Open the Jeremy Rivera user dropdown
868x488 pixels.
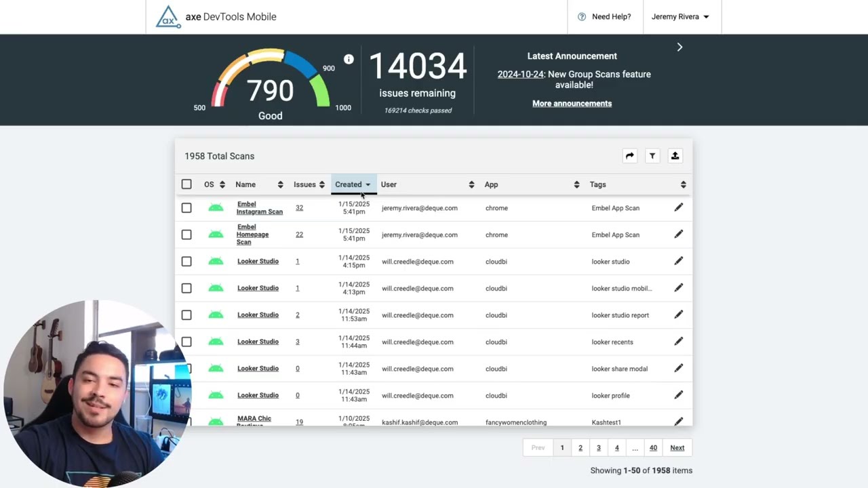point(680,17)
